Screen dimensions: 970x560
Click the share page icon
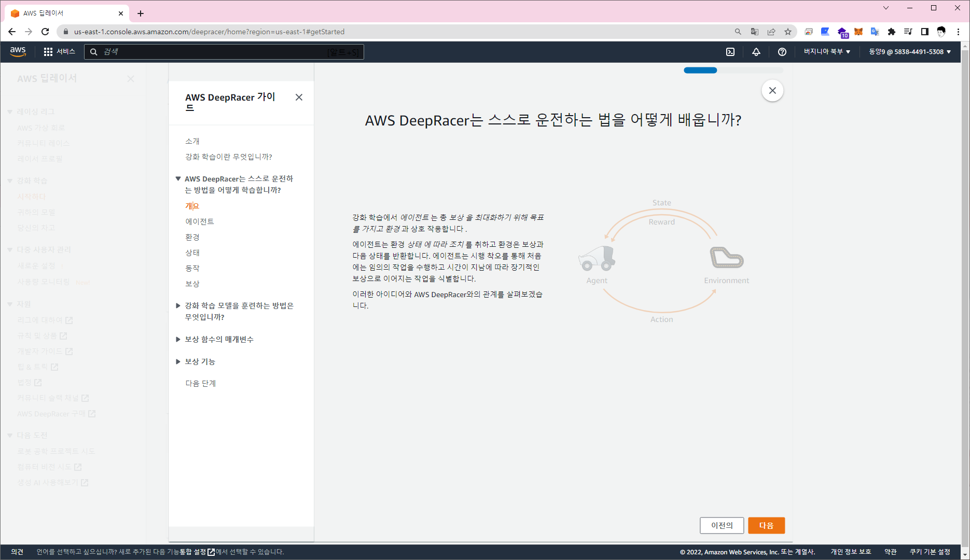coord(771,32)
